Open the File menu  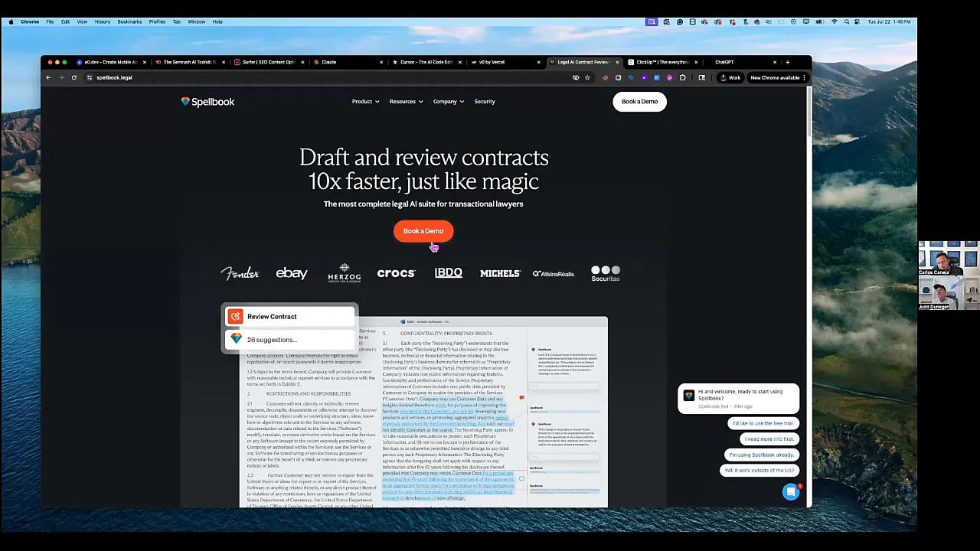click(50, 22)
